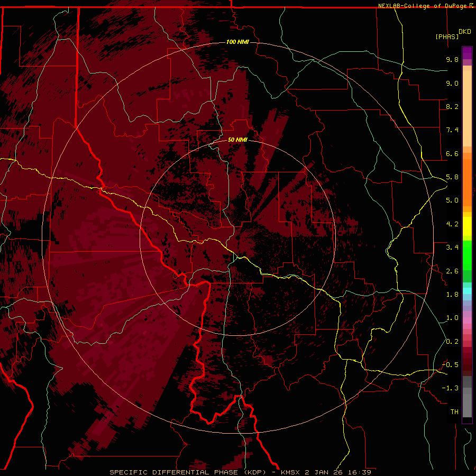The image size is (476, 476).
Task: Click the pink segment of color bar
Action: 467,321
